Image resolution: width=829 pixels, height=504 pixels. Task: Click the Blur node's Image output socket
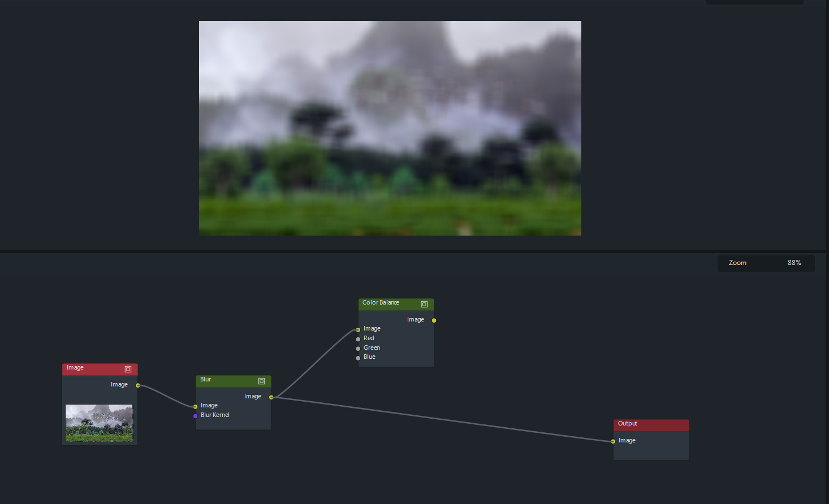[x=271, y=397]
